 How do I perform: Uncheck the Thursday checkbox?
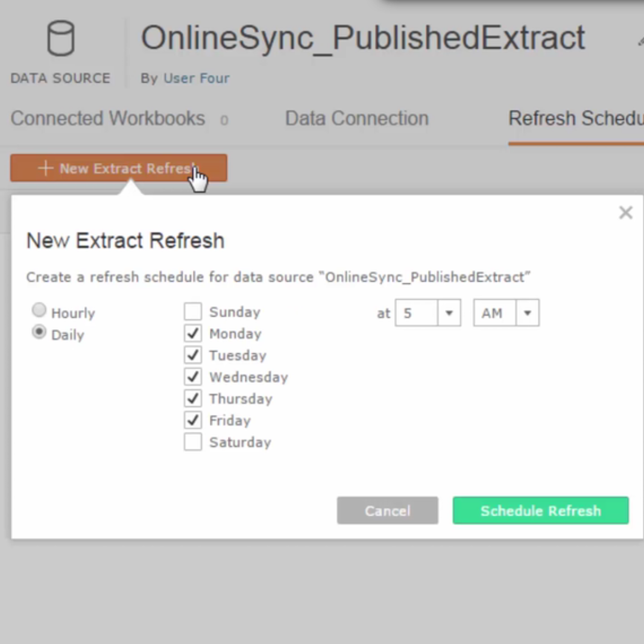coord(193,399)
